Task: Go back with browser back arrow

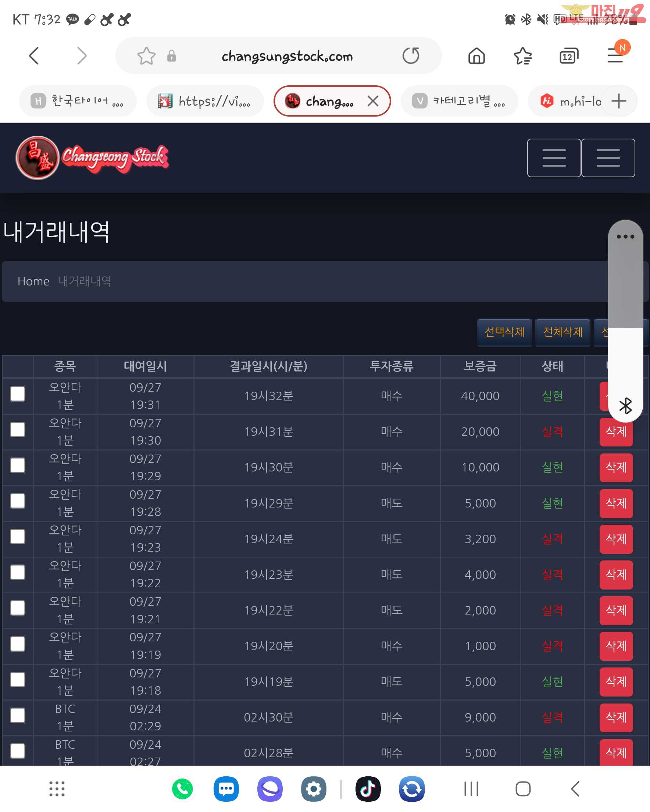Action: [x=34, y=56]
